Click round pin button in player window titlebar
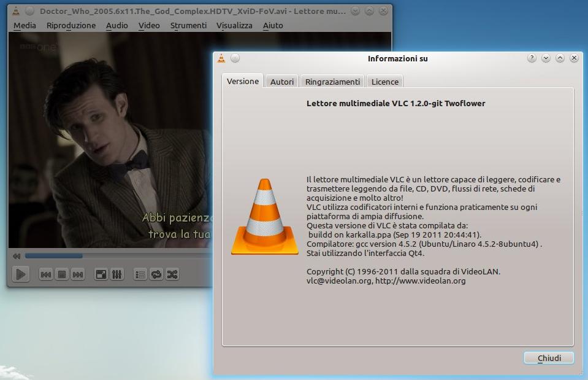 [x=29, y=11]
